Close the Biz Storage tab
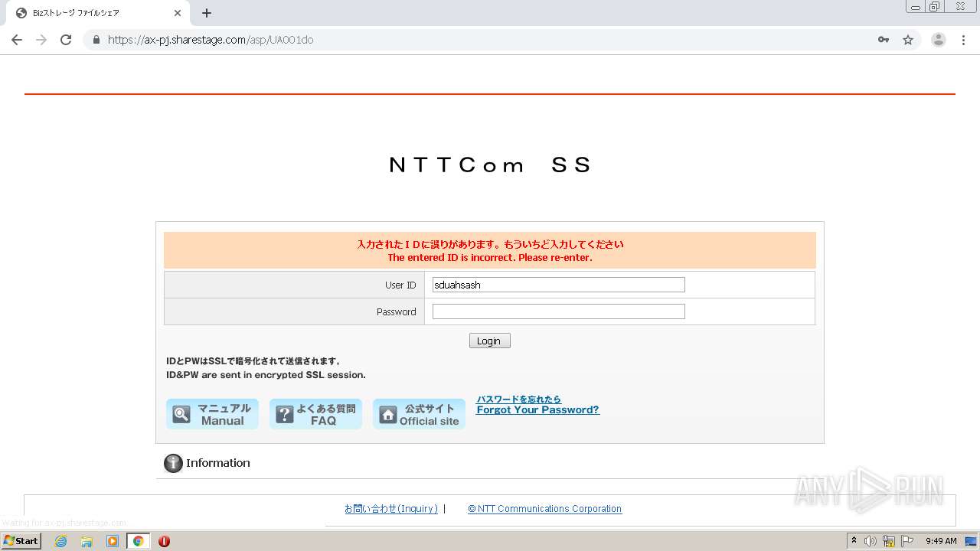 [178, 13]
